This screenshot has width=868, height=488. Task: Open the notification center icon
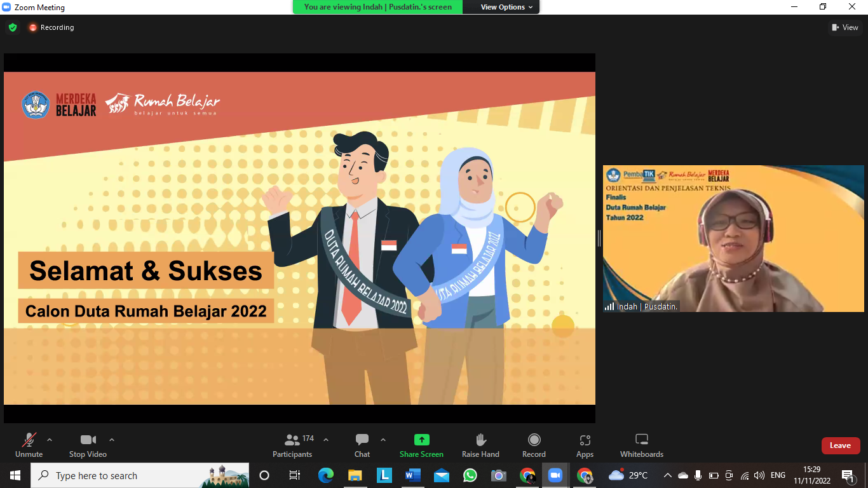[848, 476]
